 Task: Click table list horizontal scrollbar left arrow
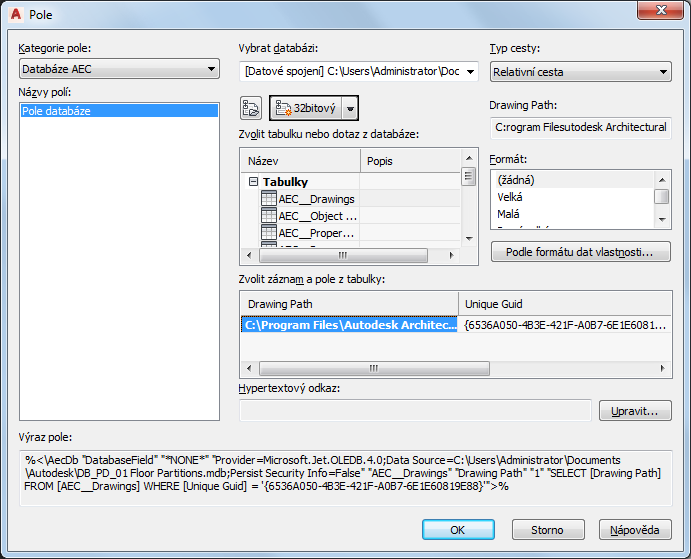[x=249, y=255]
